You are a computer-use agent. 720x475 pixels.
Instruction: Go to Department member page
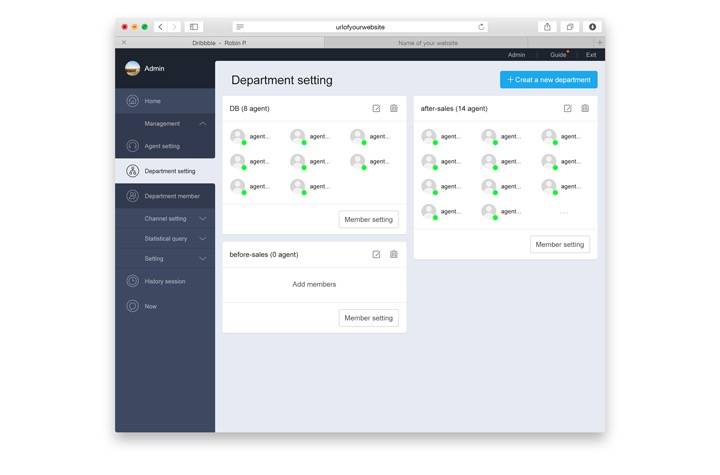coord(172,196)
